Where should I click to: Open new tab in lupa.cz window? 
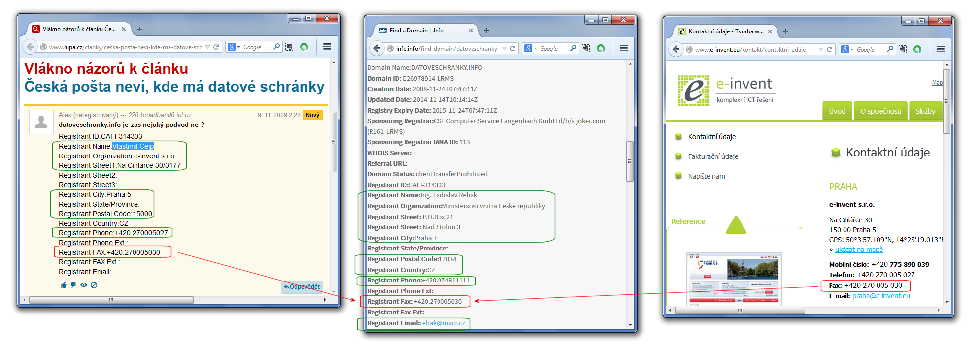click(x=140, y=29)
